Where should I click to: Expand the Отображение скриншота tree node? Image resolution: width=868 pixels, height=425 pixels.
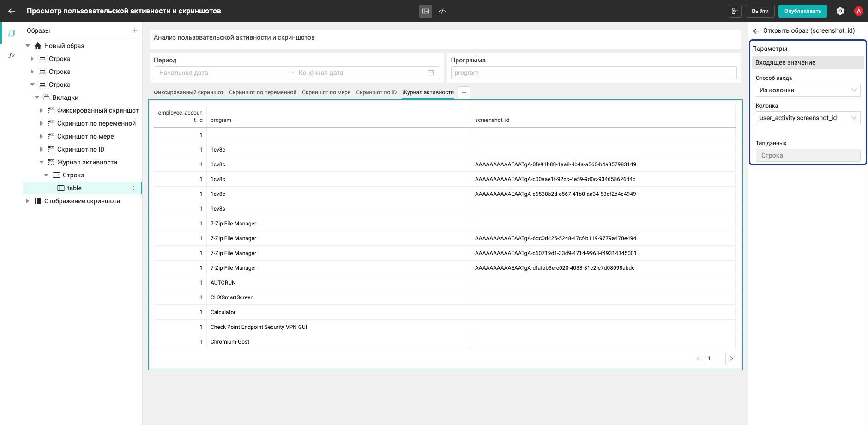click(28, 201)
